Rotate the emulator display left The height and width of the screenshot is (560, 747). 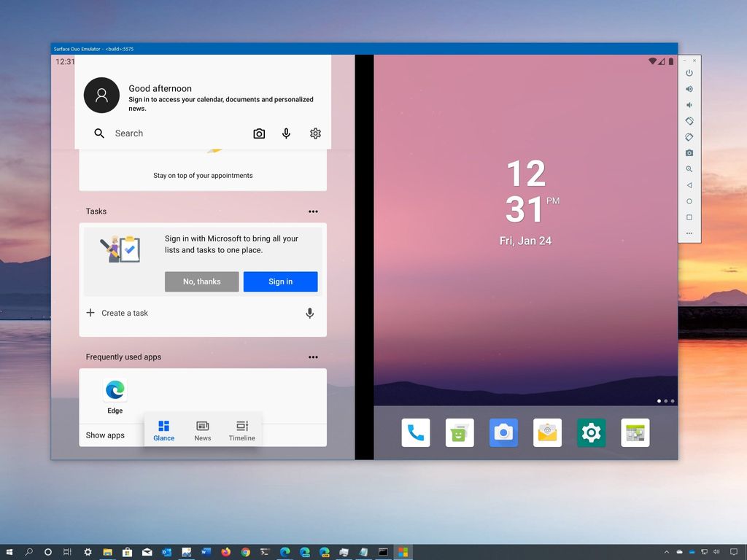(689, 121)
